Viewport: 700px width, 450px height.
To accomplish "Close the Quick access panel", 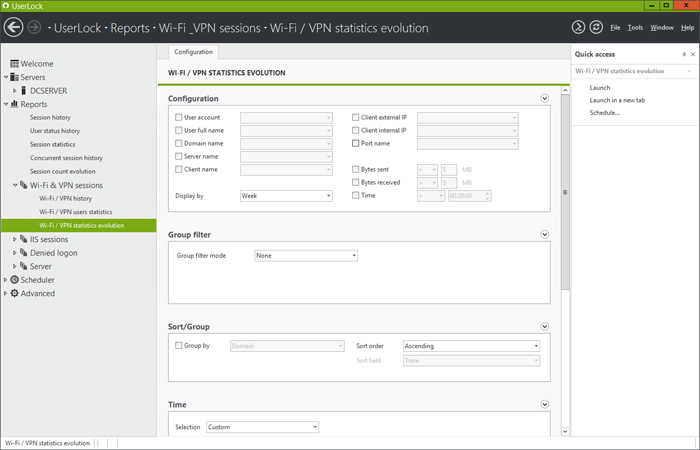I will click(693, 54).
